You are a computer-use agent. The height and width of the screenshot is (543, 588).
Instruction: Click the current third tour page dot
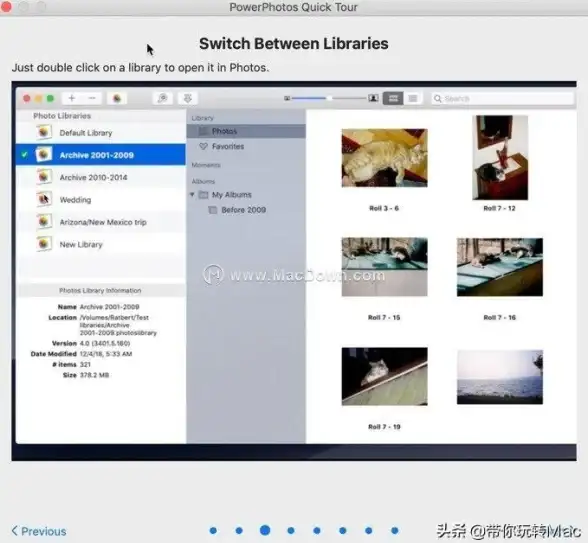click(x=265, y=530)
